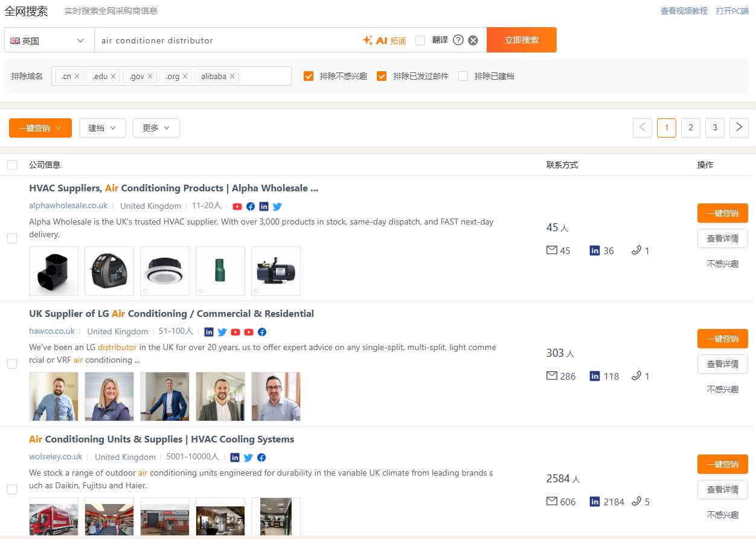Remove the alibaba excluded domain tag
The width and height of the screenshot is (756, 539).
(232, 76)
